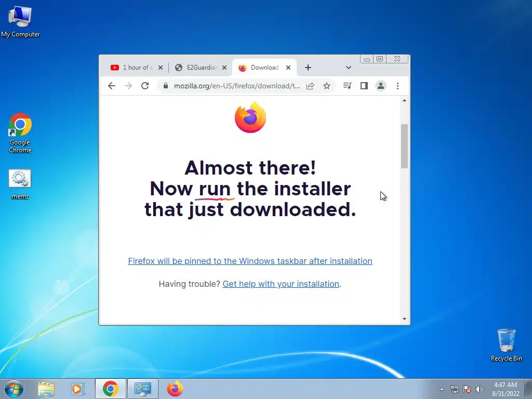The width and height of the screenshot is (532, 399).
Task: Close the E2Guardian tab
Action: coord(224,68)
